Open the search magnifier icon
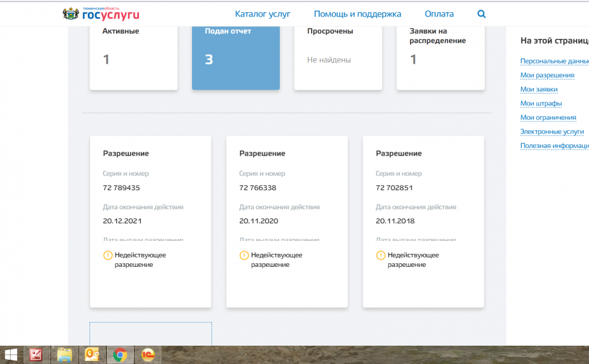Screen dimensions: 589x364 point(481,14)
